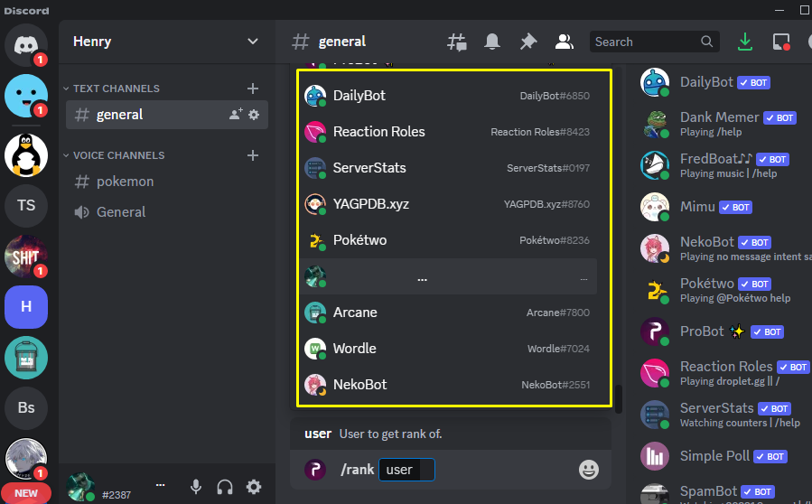
Task: Open Threads icon in channel header
Action: pyautogui.click(x=457, y=42)
